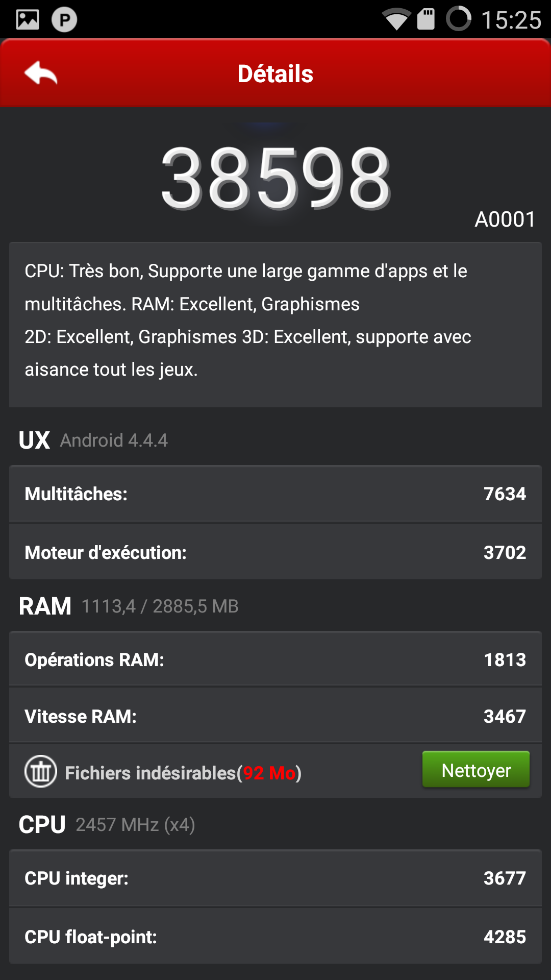Select the Moteur d'exécution row
This screenshot has width=551, height=980.
pyautogui.click(x=275, y=552)
